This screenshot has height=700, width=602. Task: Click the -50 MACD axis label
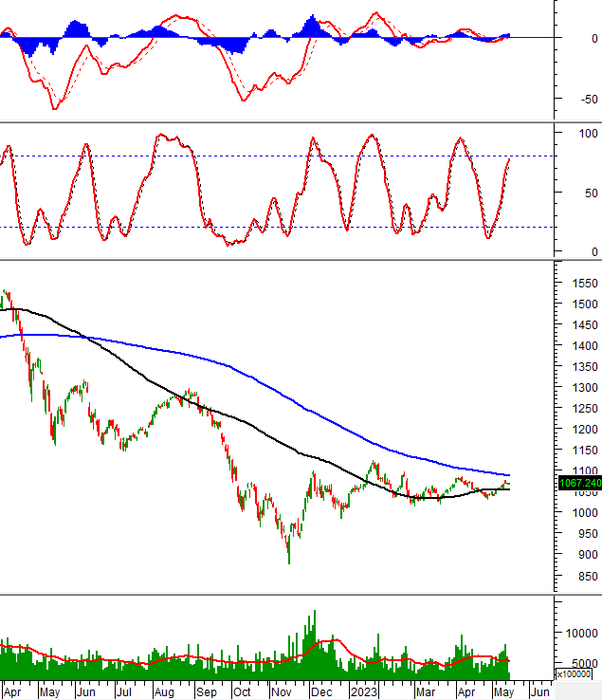589,99
